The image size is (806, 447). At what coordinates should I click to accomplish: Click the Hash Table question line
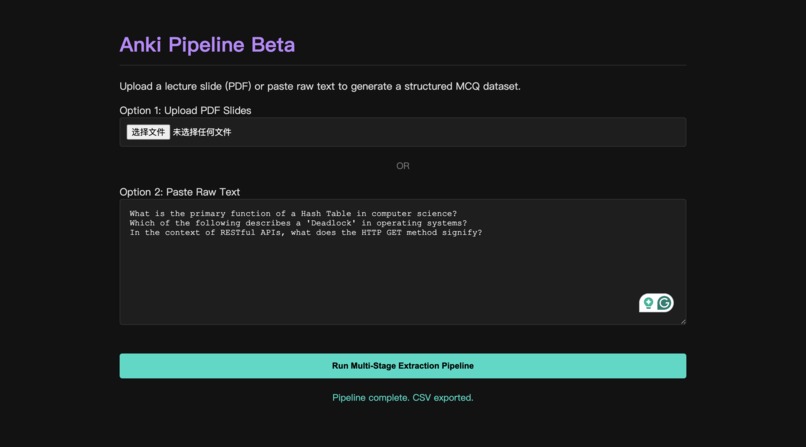pos(293,214)
